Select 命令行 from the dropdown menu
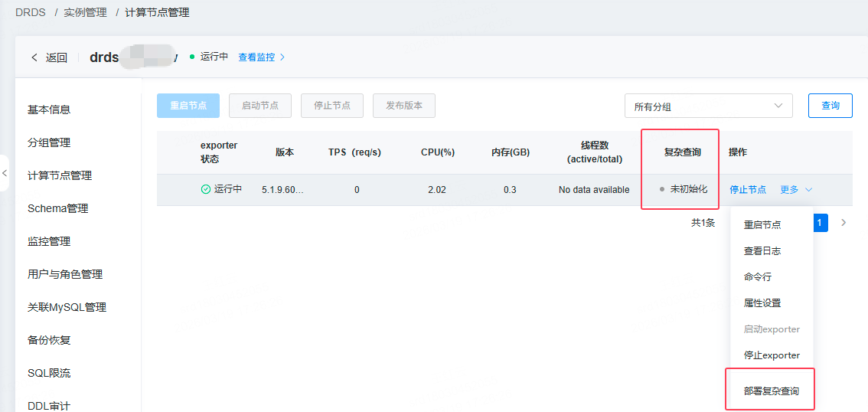The height and width of the screenshot is (412, 868). coord(758,276)
